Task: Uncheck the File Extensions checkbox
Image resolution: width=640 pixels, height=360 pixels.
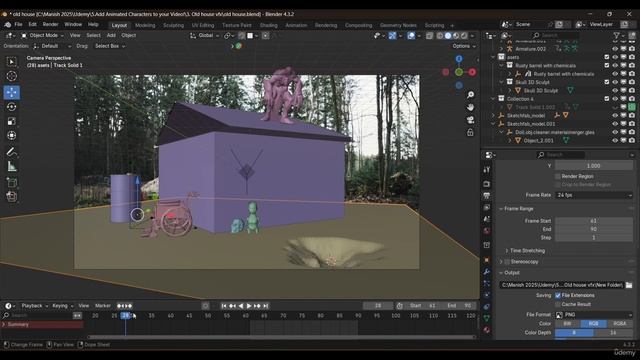Action: point(558,295)
